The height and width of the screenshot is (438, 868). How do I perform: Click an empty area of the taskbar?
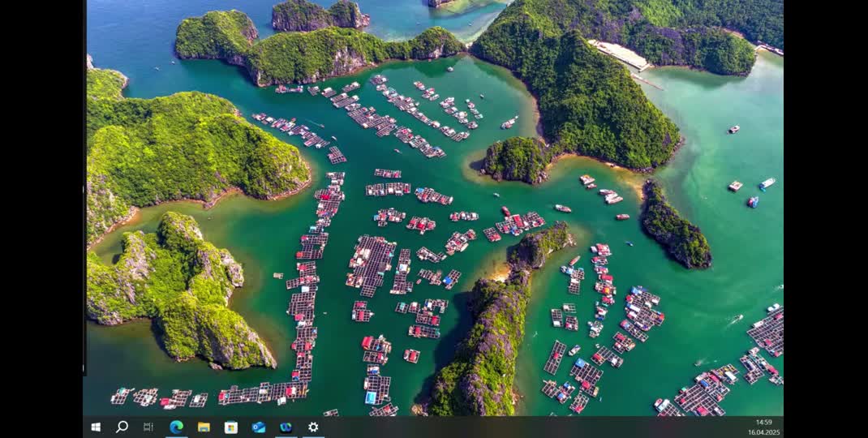(527, 427)
